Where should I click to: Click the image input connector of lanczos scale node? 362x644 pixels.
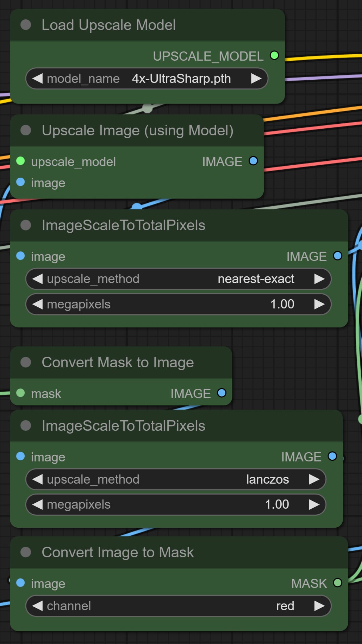pyautogui.click(x=20, y=456)
